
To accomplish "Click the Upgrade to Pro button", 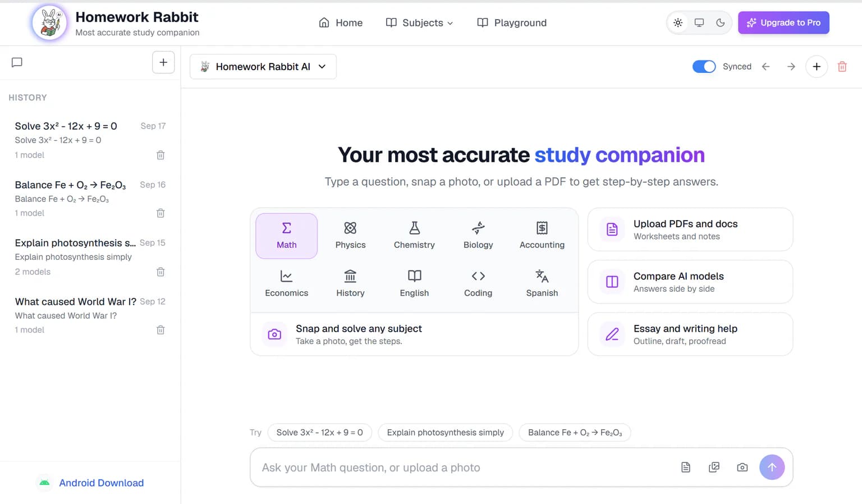I will tap(783, 23).
